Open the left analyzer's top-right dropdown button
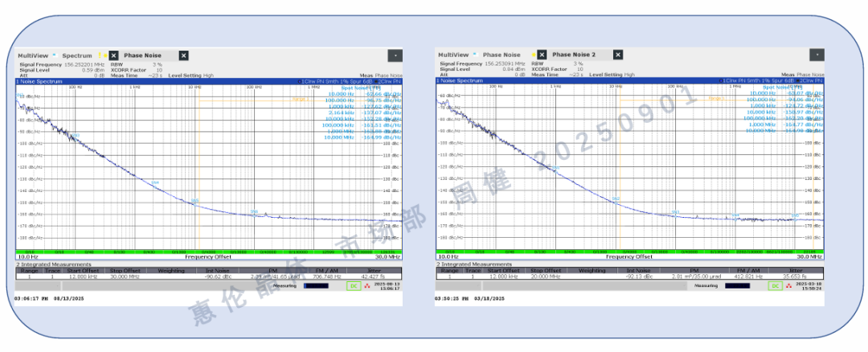Image resolution: width=868 pixels, height=352 pixels. click(x=394, y=55)
